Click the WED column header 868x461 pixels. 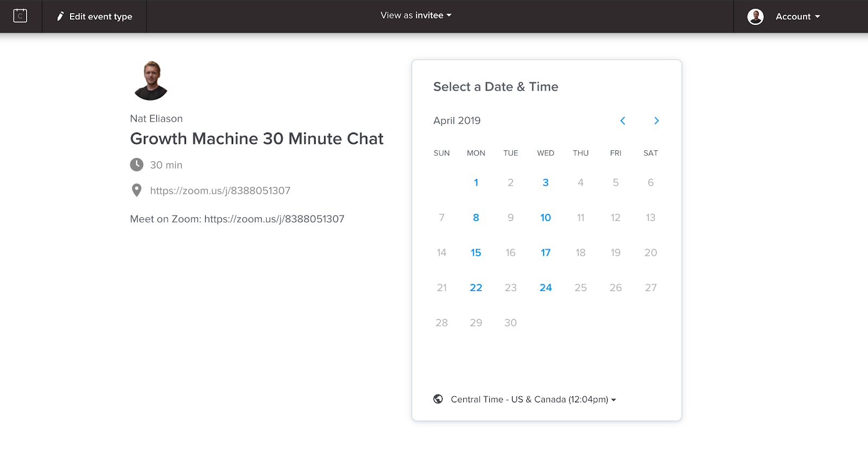(x=546, y=153)
